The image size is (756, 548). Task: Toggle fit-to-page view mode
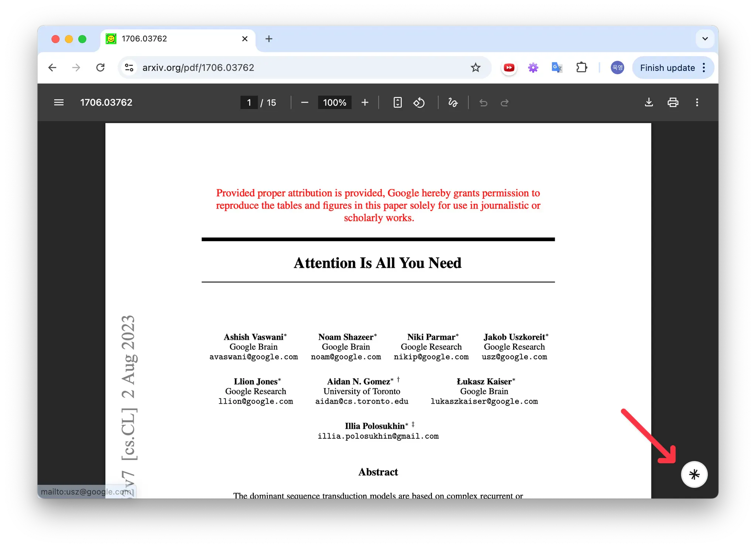tap(398, 102)
